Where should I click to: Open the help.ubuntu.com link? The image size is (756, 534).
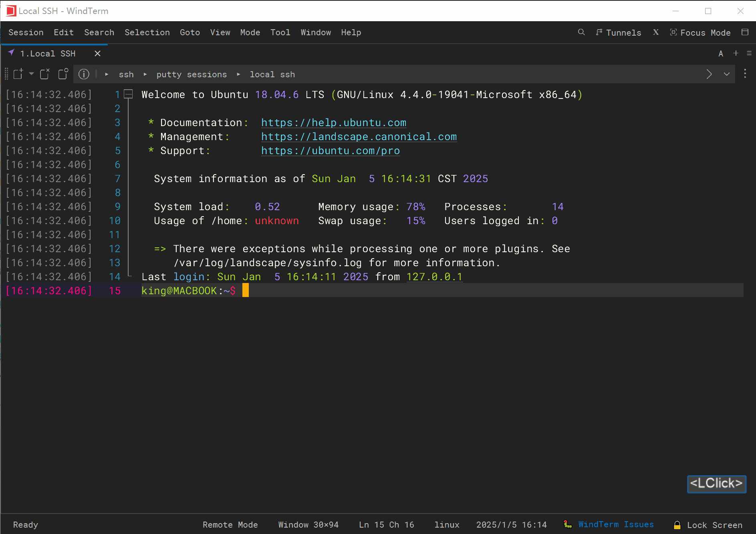point(333,123)
